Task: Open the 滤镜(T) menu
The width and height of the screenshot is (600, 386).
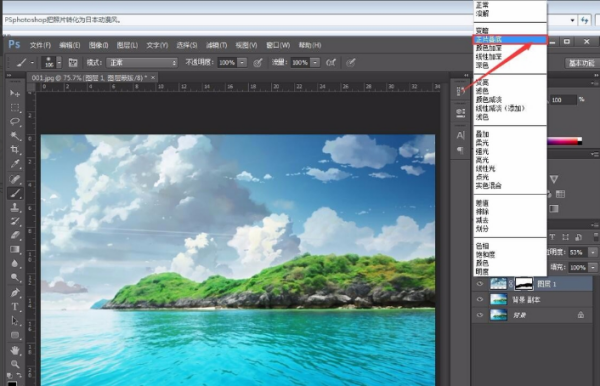Action: (216, 45)
